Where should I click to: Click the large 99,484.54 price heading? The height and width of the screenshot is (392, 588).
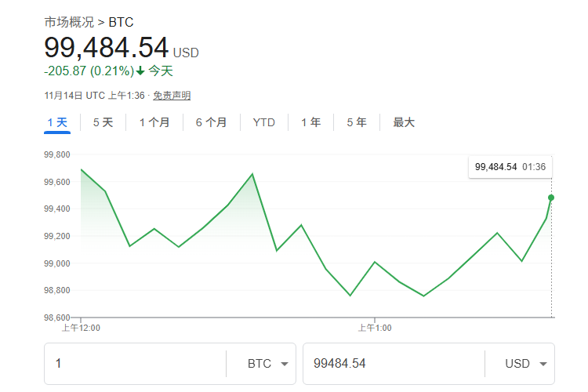[x=106, y=48]
